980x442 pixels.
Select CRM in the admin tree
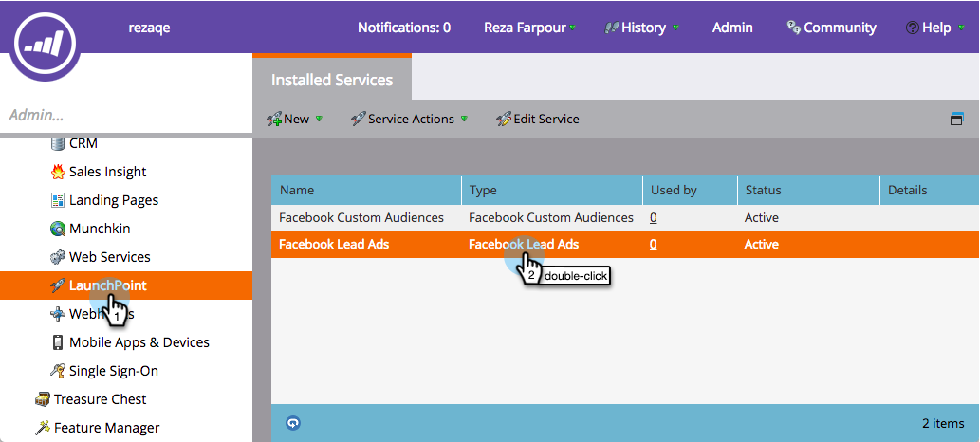[83, 143]
